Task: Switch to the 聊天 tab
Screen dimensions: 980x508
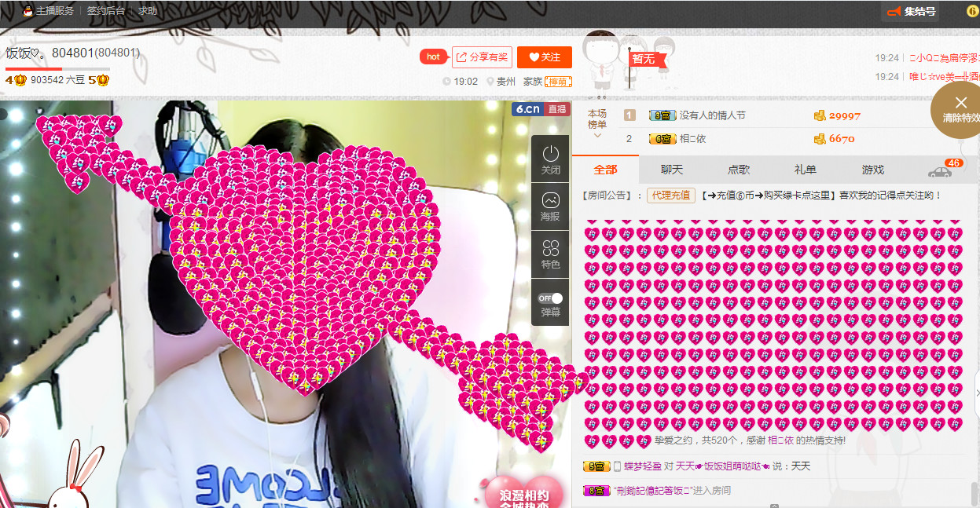Action: click(672, 170)
